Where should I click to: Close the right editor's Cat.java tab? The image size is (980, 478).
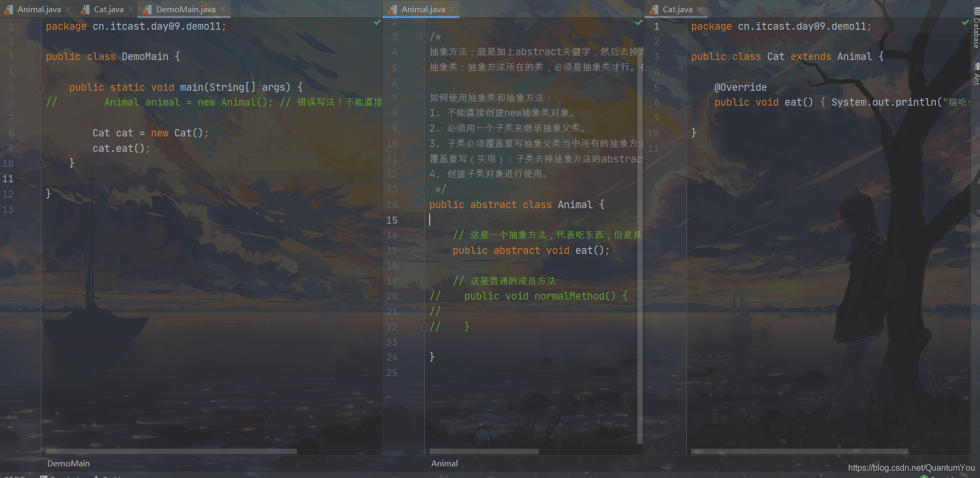pyautogui.click(x=700, y=9)
